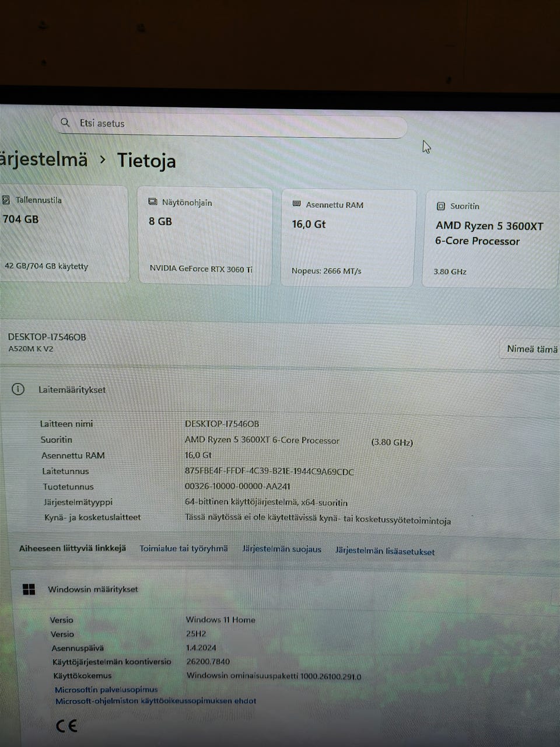
Task: Click the search magnifier icon
Action: [x=65, y=123]
